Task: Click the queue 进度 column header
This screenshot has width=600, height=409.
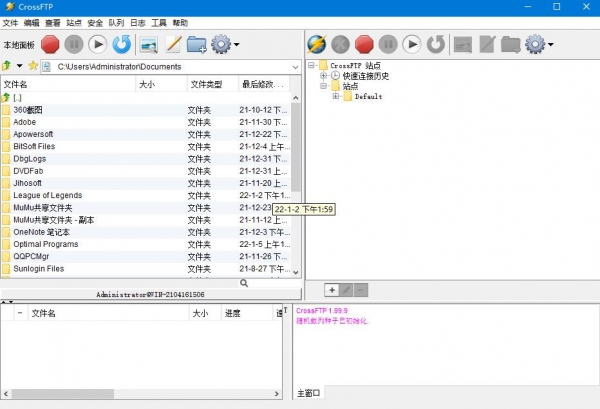Action: tap(246, 313)
